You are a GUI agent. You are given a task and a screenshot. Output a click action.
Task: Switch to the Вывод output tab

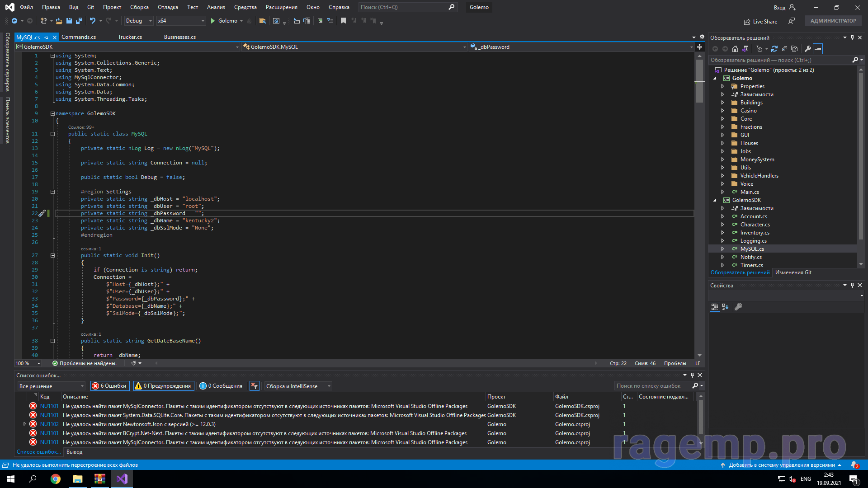(x=74, y=452)
